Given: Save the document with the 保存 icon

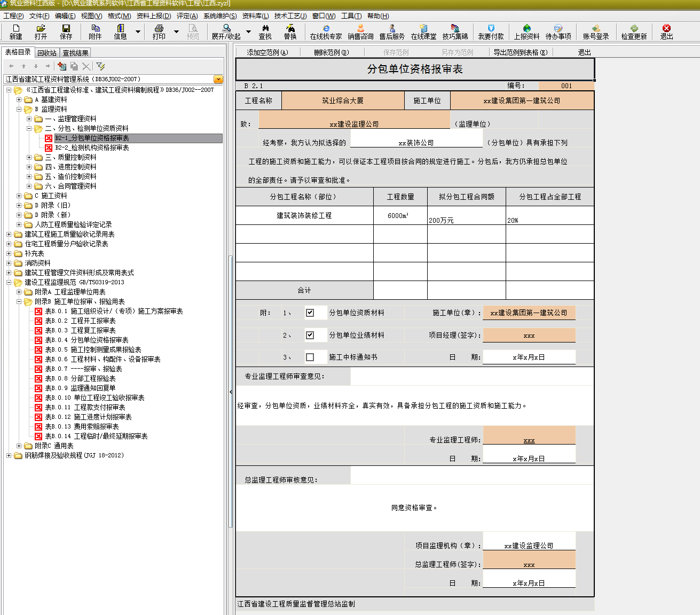Looking at the screenshot, I should 66,32.
